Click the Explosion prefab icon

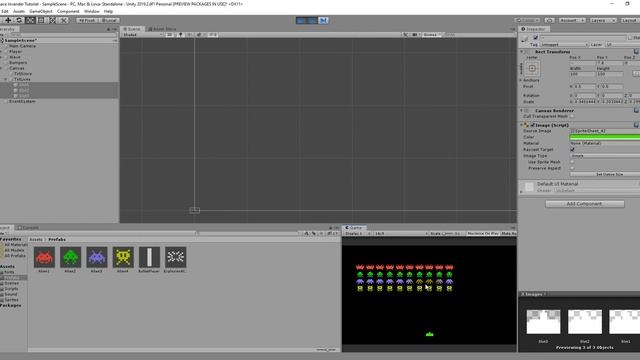(x=176, y=257)
